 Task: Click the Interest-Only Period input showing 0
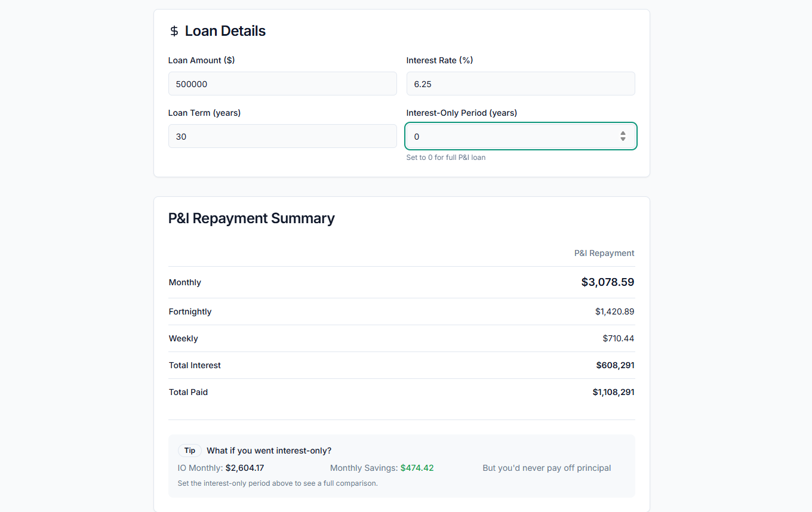click(513, 136)
